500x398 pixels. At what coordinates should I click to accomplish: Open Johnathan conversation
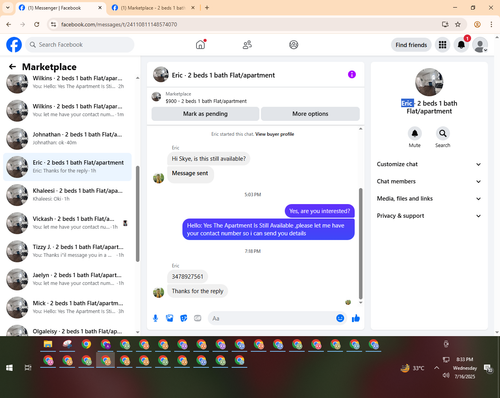(68, 138)
